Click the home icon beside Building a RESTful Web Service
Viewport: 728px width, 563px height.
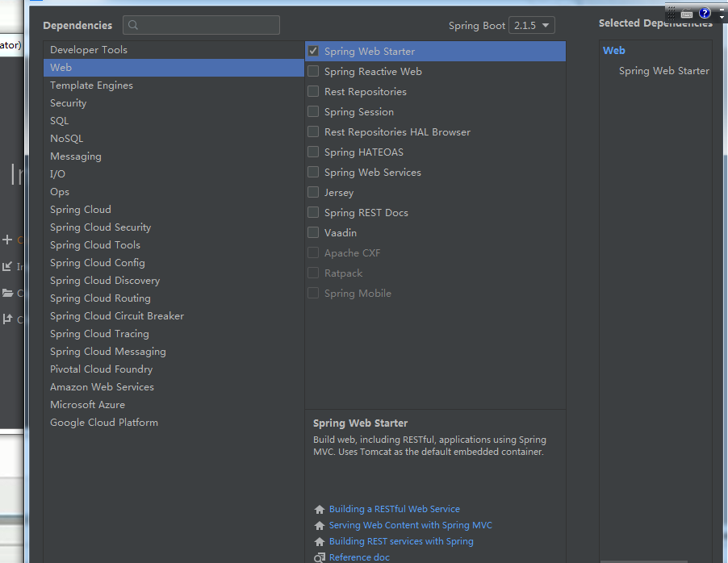pos(320,510)
